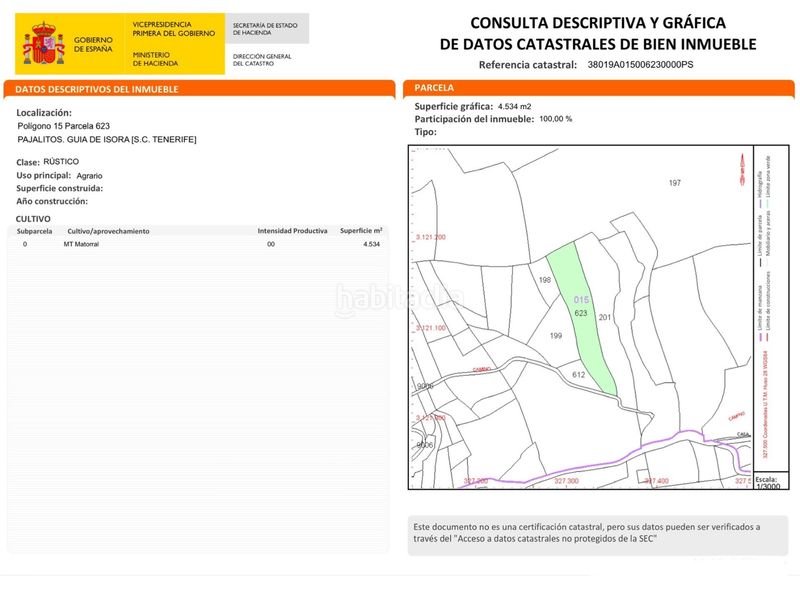Viewport: 800px width, 600px height.
Task: Select the MT Matorral cultivo row
Action: coord(198,244)
